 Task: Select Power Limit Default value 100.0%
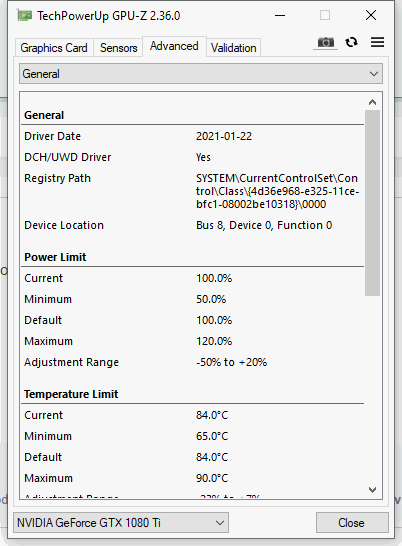tap(214, 320)
